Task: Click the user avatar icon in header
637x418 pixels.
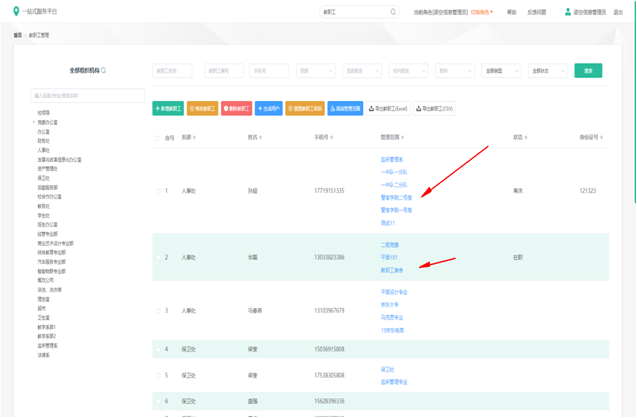Action: (568, 12)
